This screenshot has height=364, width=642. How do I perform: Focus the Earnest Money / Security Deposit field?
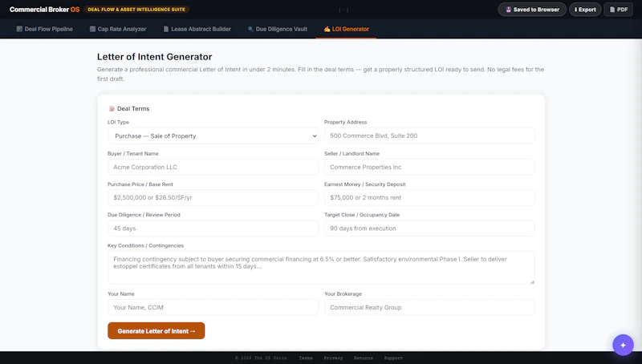(429, 197)
